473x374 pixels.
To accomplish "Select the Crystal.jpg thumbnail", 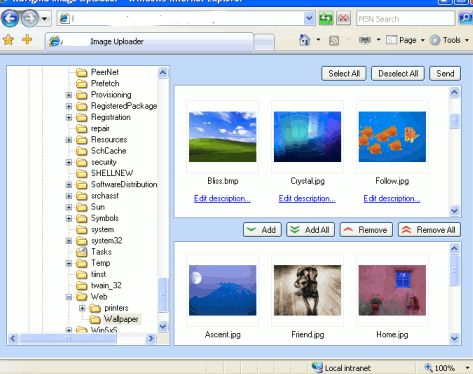I will click(x=307, y=137).
